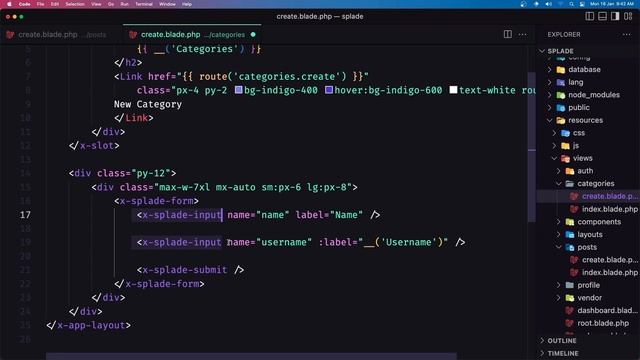Open editor More Actions menu
Screen dimensions: 640x360
[522, 34]
